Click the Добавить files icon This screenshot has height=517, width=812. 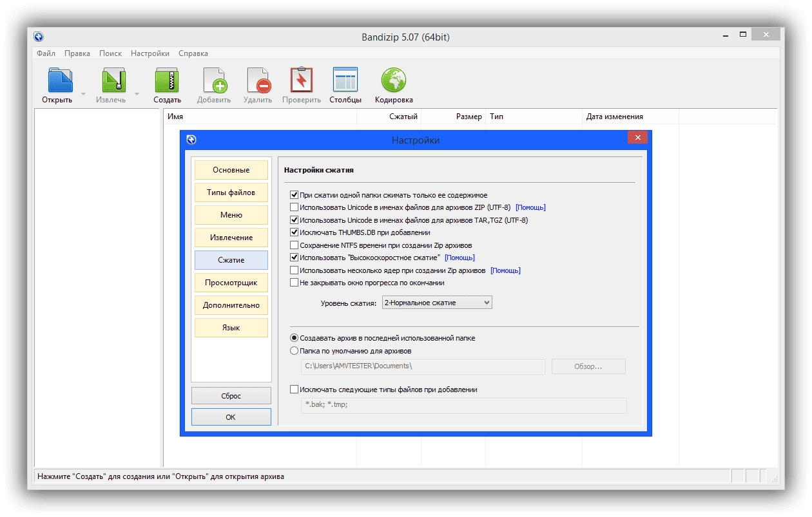coord(215,80)
